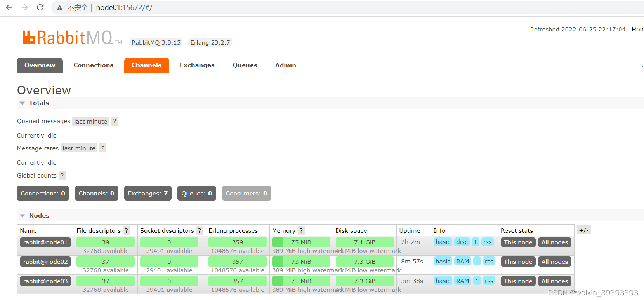Click the Erlang 23.2.7 version label
This screenshot has height=300, width=644.
210,43
